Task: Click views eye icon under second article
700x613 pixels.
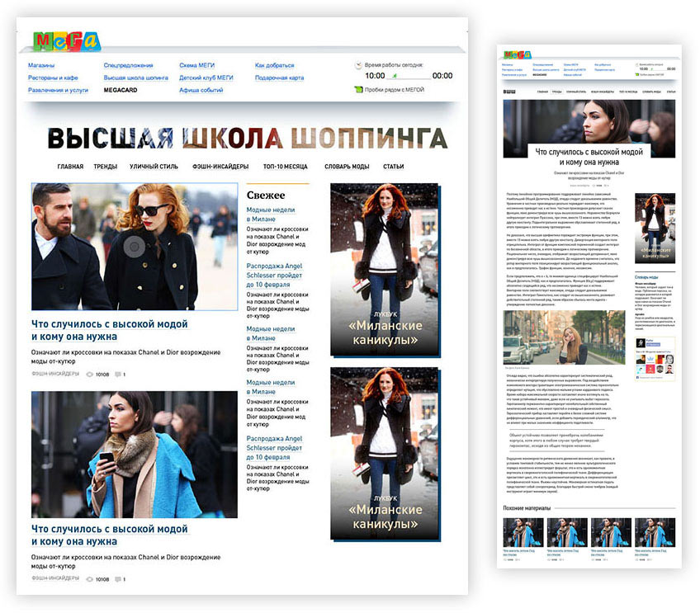Action: point(89,579)
